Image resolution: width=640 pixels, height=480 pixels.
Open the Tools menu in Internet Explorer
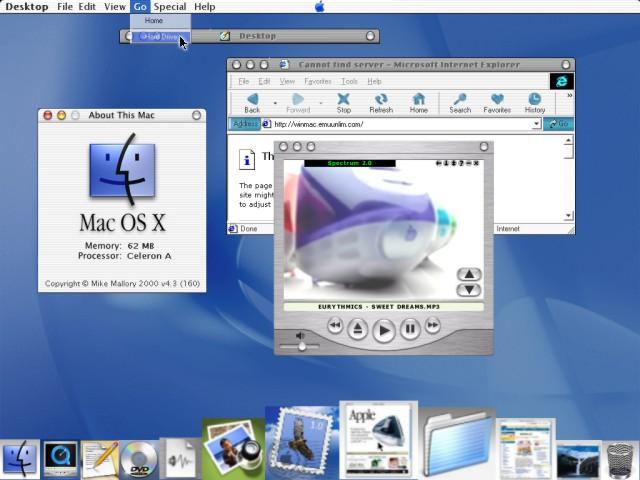tap(349, 81)
